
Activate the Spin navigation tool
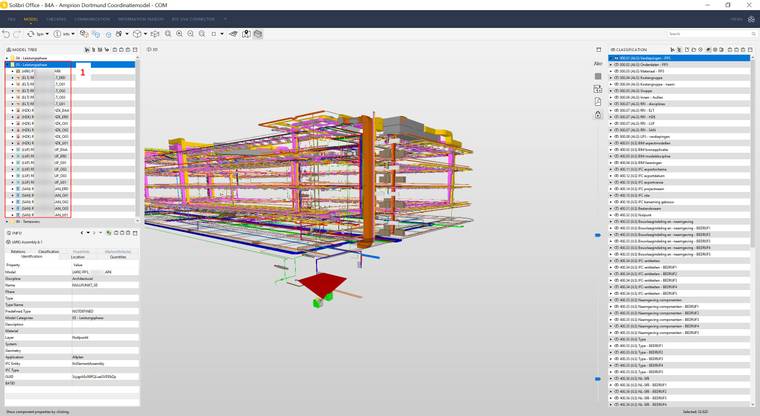coord(35,34)
